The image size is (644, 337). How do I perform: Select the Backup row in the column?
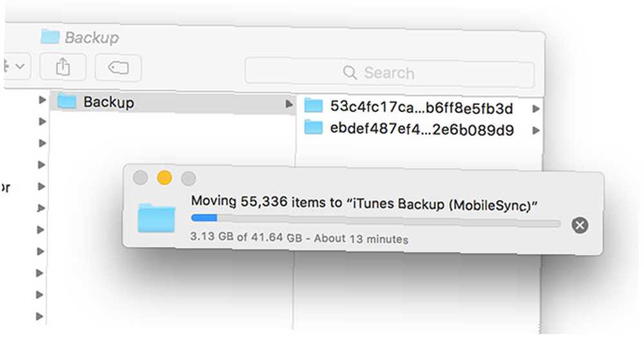point(173,102)
